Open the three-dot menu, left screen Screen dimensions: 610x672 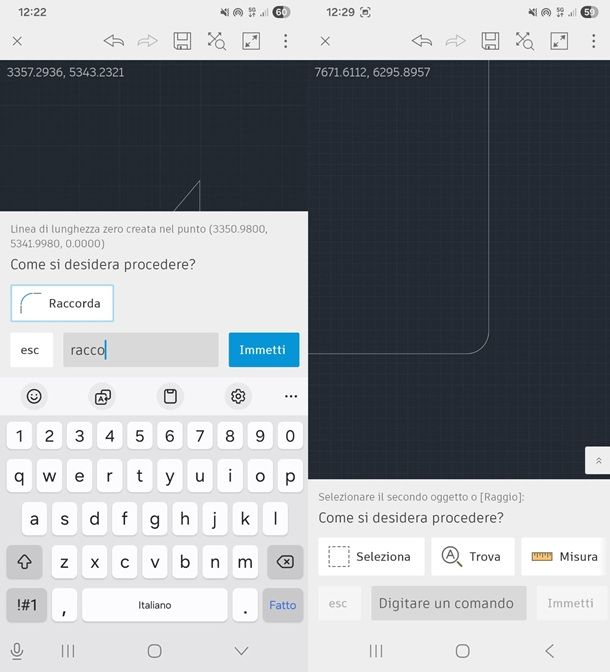click(285, 41)
